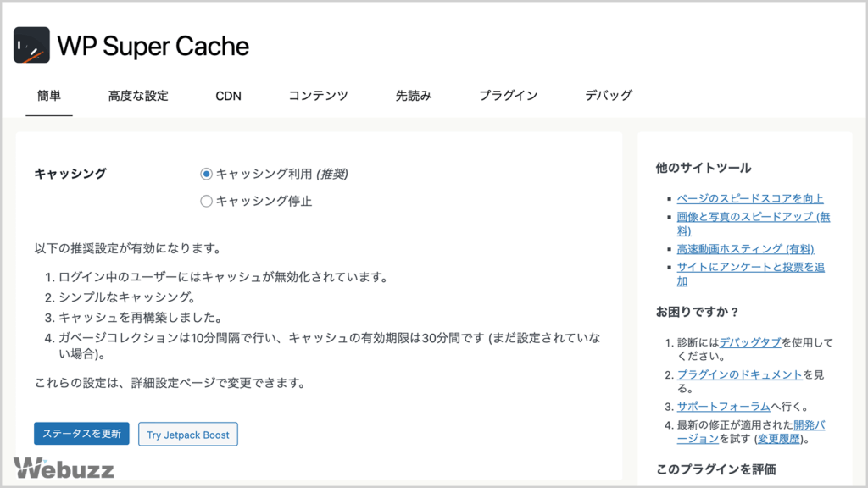Click text 以下の推奨設定が有効になります。
The width and height of the screenshot is (868, 488).
(x=128, y=248)
